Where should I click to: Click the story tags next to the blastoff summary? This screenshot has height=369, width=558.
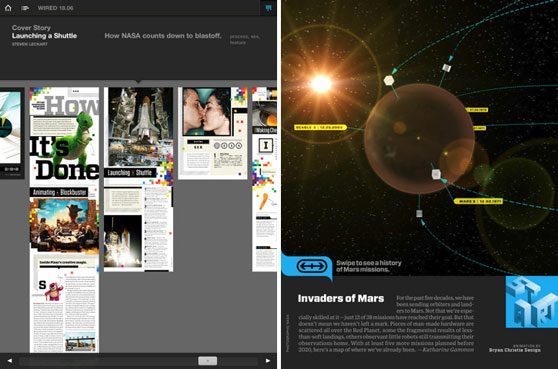(245, 39)
